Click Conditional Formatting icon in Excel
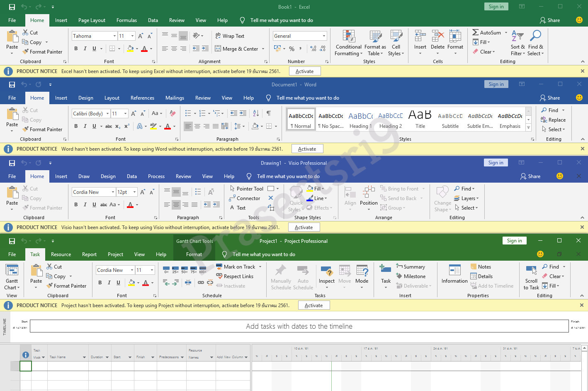 349,43
